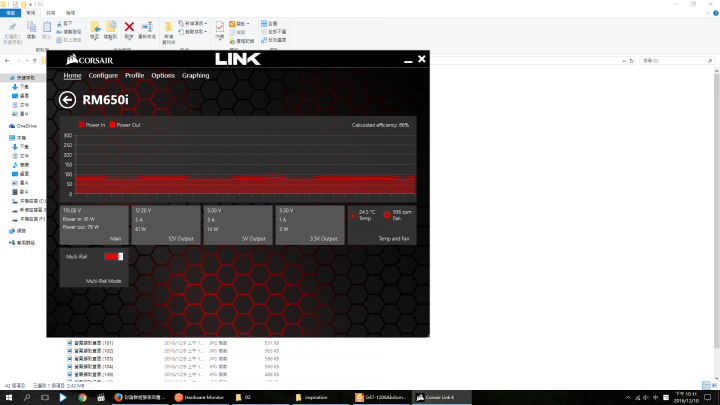Click the Properties checkmark icon in Explorer ribbon
The height and width of the screenshot is (405, 720).
pyautogui.click(x=220, y=27)
